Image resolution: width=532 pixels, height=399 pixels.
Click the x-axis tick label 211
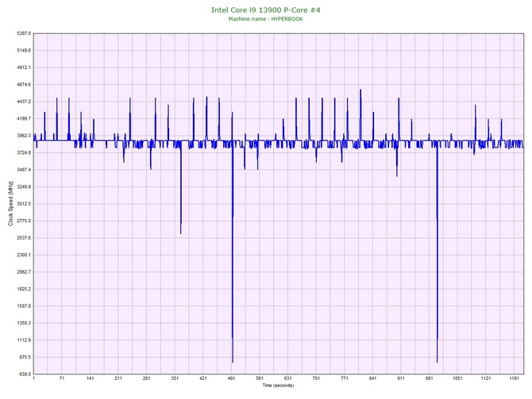[118, 378]
